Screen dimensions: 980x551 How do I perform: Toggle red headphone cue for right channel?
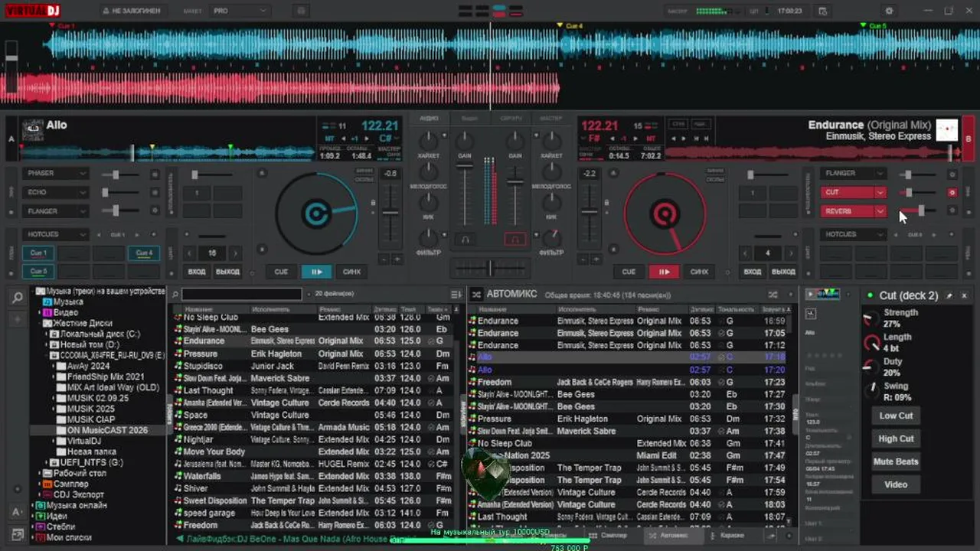click(x=514, y=240)
